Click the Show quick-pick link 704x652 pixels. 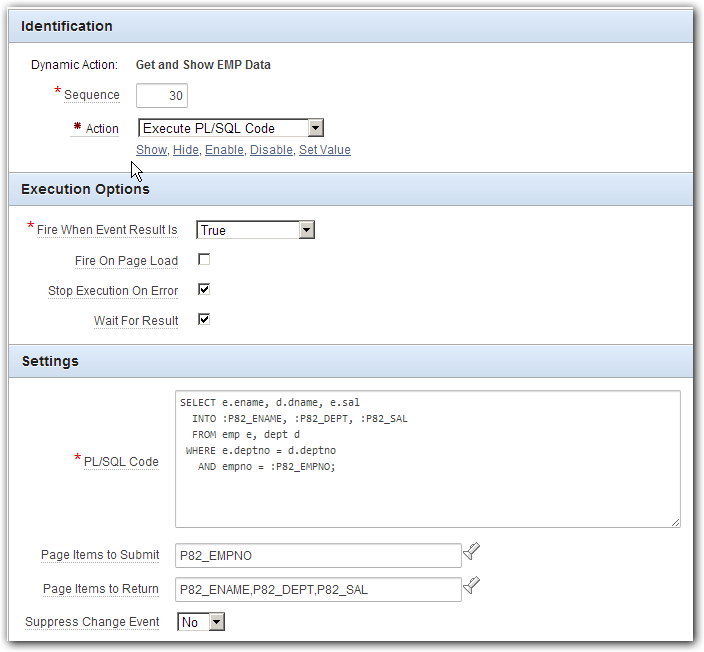tap(151, 150)
